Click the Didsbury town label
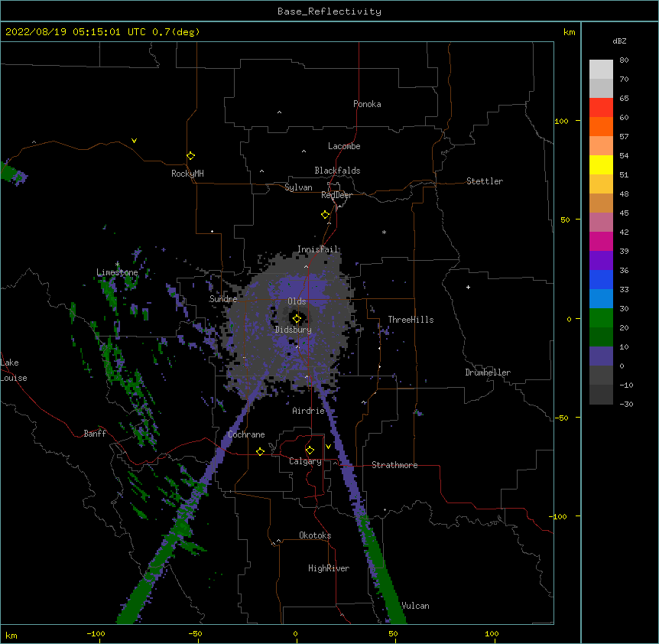The height and width of the screenshot is (644, 659). pos(294,330)
